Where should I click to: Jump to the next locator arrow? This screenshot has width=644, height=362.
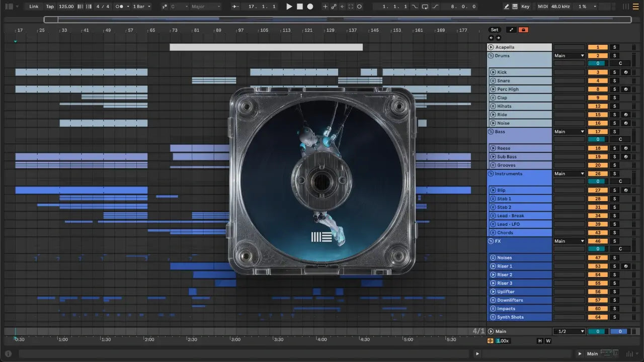(498, 38)
